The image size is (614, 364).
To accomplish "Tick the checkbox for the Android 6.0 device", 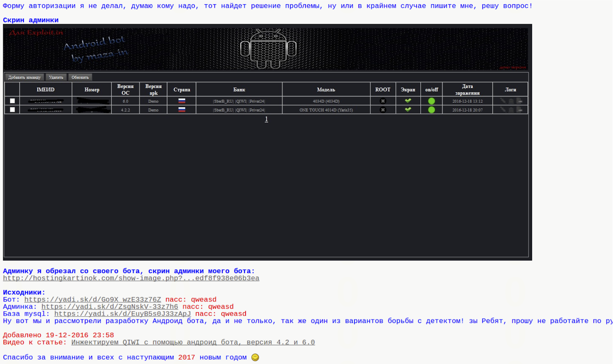I will [12, 101].
